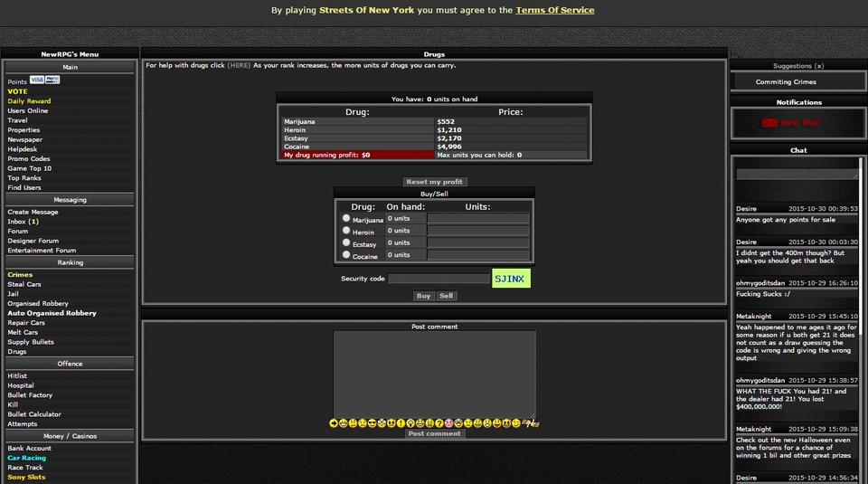The height and width of the screenshot is (484, 868).
Task: Select the Marijuana radio button
Action: point(346,218)
